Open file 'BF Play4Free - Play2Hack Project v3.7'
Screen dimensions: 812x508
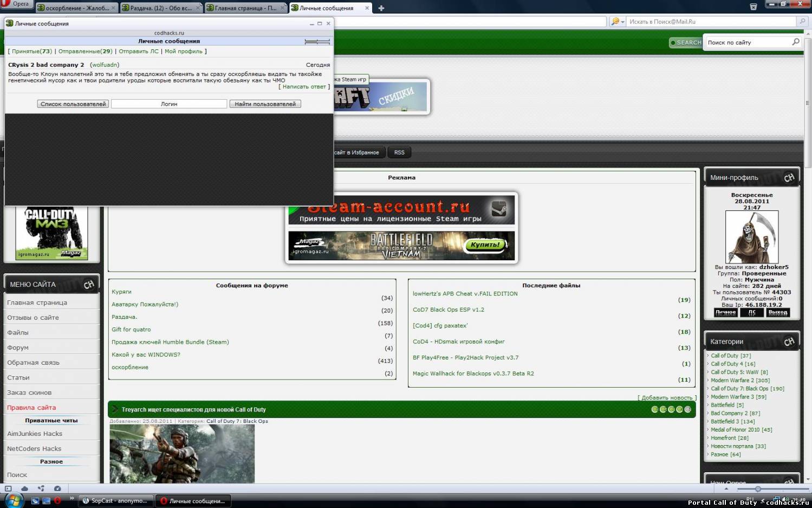coord(466,358)
